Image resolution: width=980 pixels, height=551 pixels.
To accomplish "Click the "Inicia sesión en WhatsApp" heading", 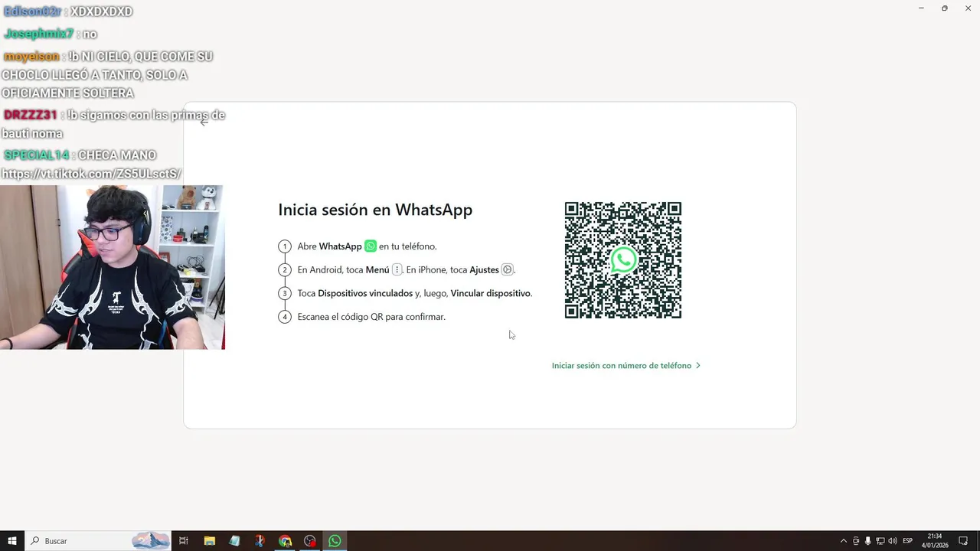I will pyautogui.click(x=375, y=210).
